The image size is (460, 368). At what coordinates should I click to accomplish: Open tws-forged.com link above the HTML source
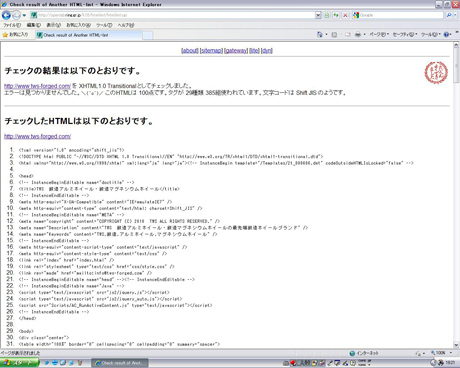pos(37,136)
